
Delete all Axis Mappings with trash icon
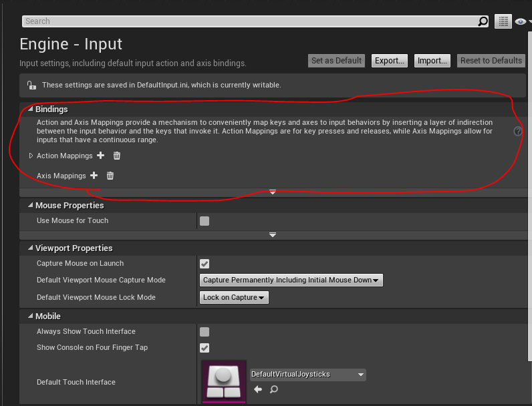pyautogui.click(x=110, y=176)
